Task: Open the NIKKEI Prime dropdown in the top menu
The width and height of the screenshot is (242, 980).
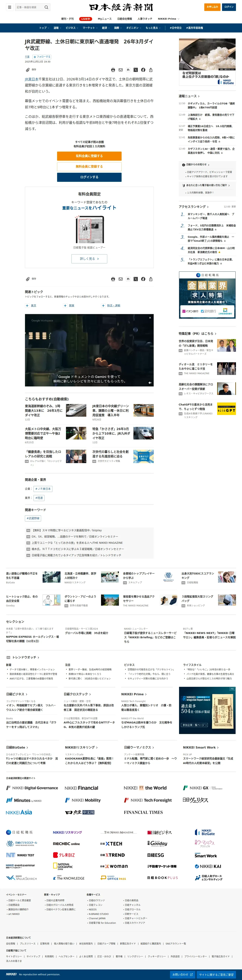Action: coord(169,19)
